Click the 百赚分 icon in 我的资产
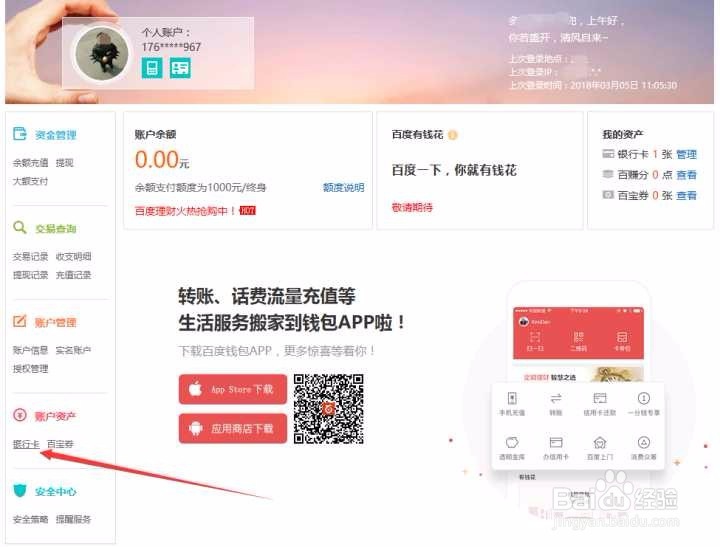Image resolution: width=720 pixels, height=547 pixels. tap(608, 174)
